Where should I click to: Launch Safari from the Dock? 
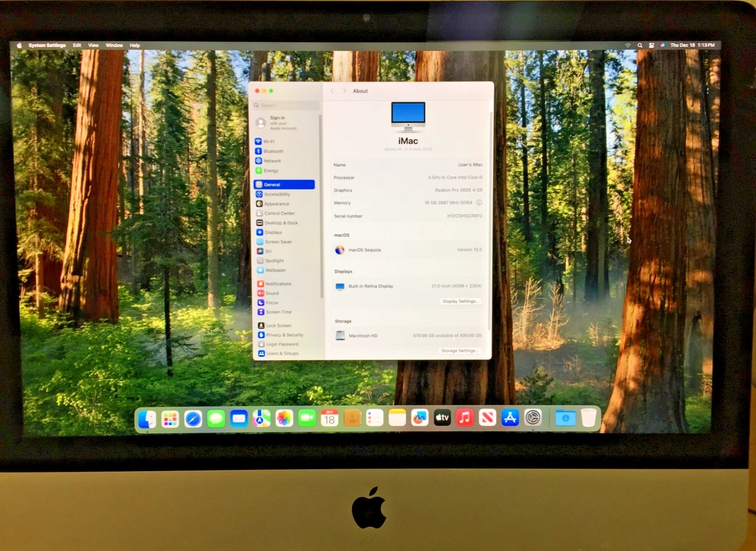pos(193,418)
